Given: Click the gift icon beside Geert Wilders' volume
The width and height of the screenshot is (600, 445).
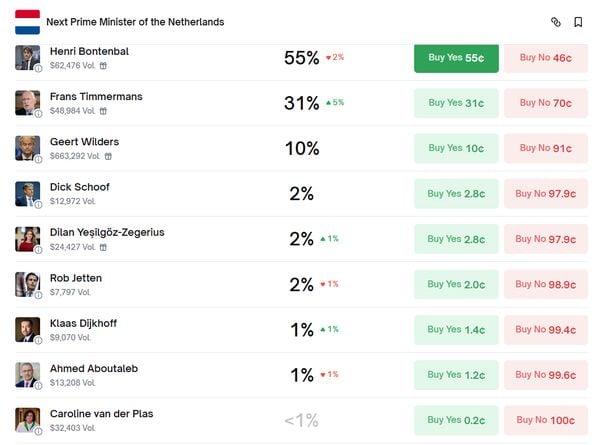Looking at the screenshot, I should (109, 156).
